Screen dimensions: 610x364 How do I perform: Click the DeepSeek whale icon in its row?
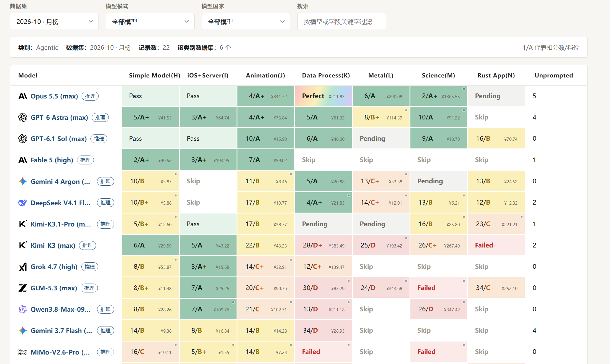(23, 203)
